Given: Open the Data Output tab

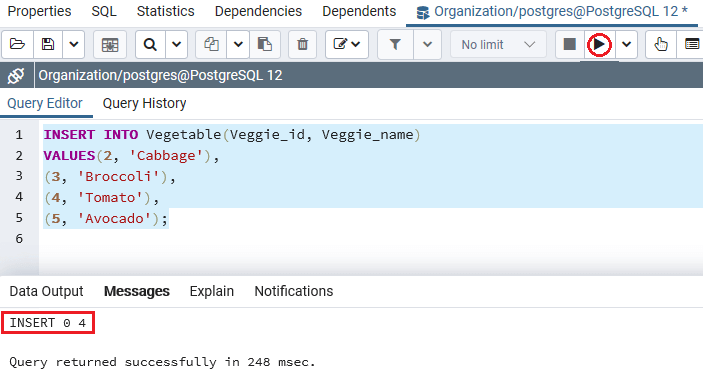Looking at the screenshot, I should [47, 291].
